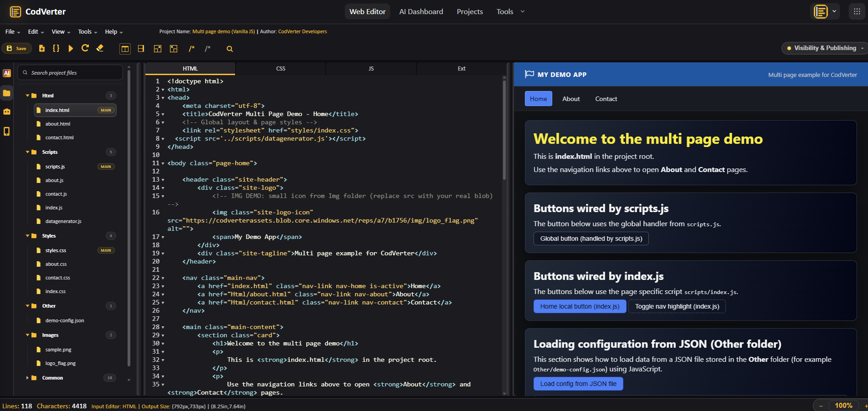The height and width of the screenshot is (411, 868).
Task: Select the HTML editor tab
Action: tap(190, 69)
